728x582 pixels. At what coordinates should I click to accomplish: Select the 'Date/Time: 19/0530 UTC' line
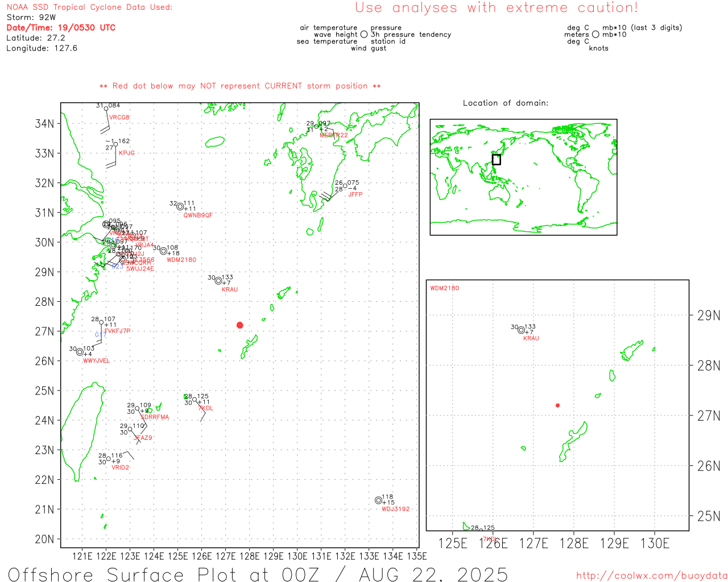point(61,28)
